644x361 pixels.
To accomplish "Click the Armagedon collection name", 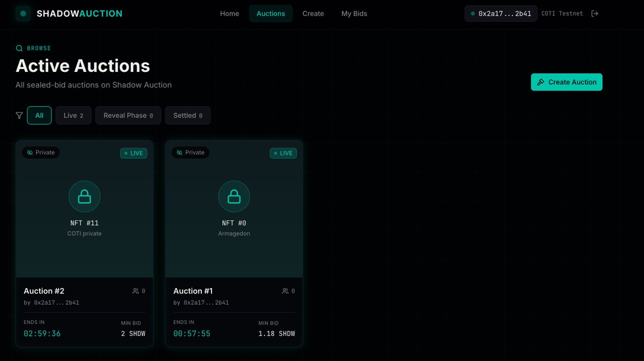I will pyautogui.click(x=234, y=234).
